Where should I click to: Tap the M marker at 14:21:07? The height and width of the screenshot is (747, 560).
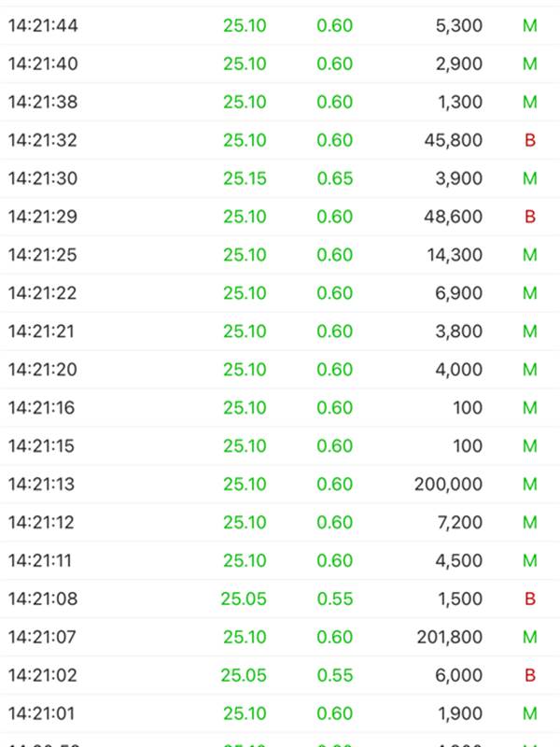tap(530, 637)
